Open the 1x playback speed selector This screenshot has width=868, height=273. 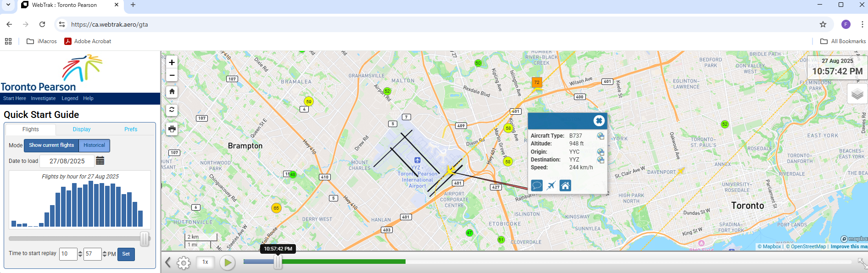click(x=205, y=262)
